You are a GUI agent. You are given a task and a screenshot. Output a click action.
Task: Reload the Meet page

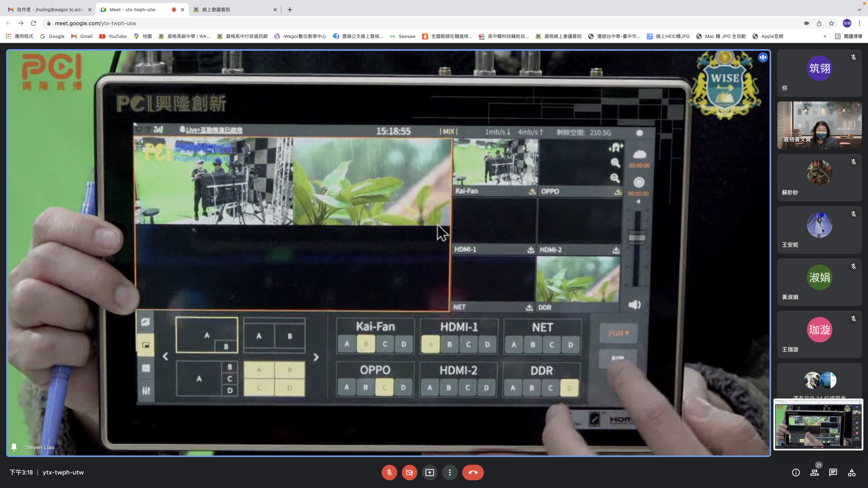click(x=33, y=23)
